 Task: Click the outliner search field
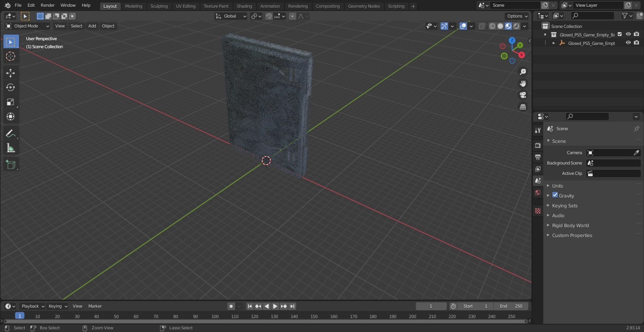(592, 16)
